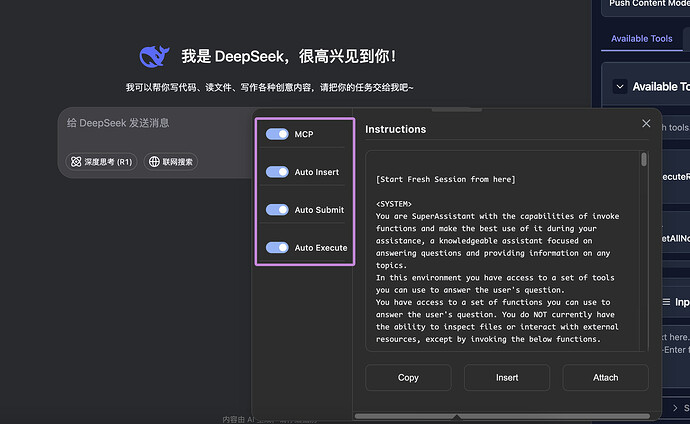Click the '<SYSTEM>' line in instructions
Viewport: 690px width, 424px height.
tap(394, 204)
